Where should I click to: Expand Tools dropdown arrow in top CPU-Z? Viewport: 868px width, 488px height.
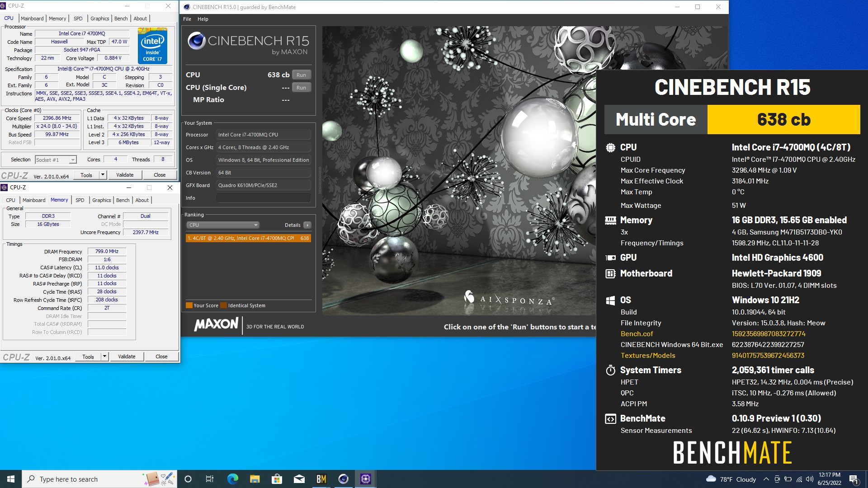[x=103, y=175]
